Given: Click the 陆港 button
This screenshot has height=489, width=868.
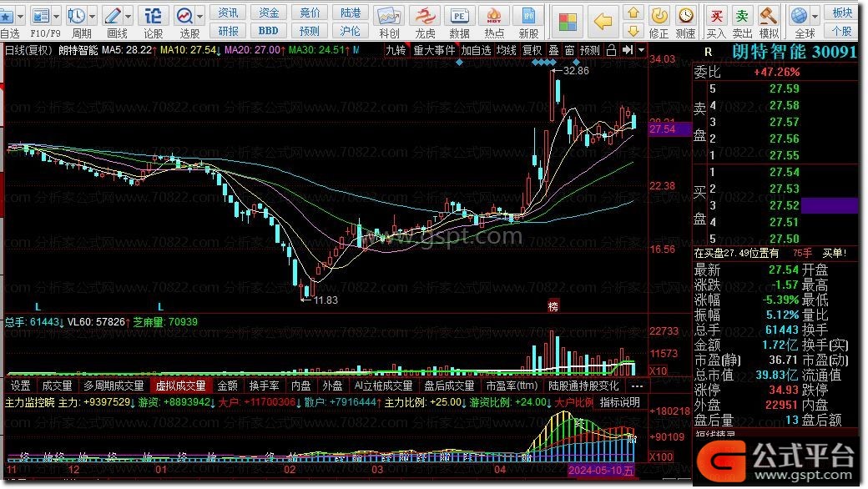Looking at the screenshot, I should pyautogui.click(x=351, y=13).
